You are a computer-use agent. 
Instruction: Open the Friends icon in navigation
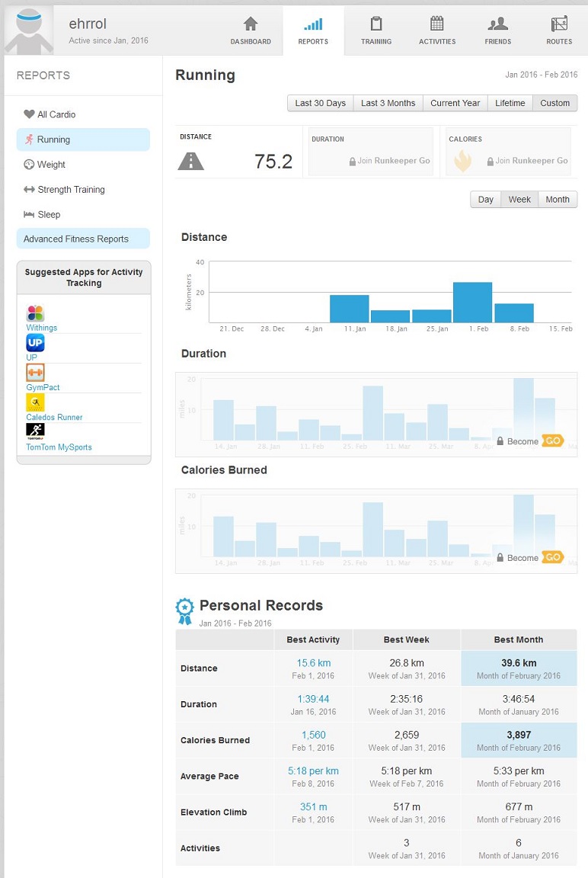pos(497,24)
